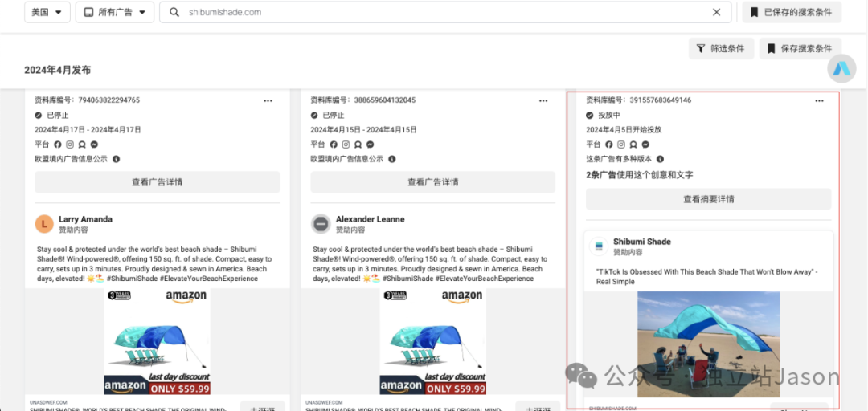Select text 资料库编号：391557683649146
The width and height of the screenshot is (868, 411).
638,100
